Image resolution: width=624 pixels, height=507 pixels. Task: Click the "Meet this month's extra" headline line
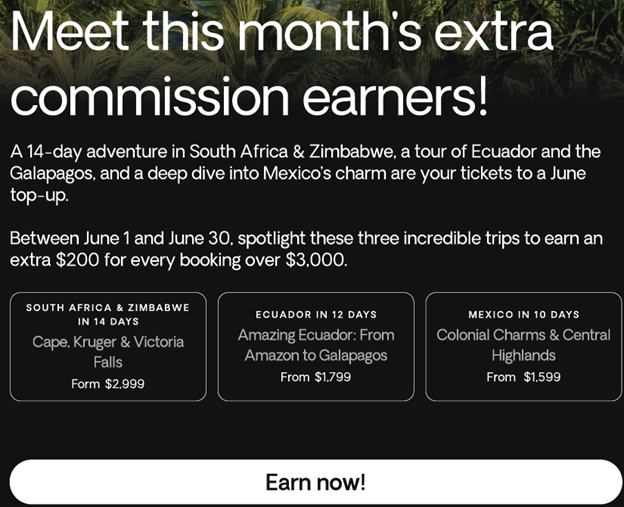[x=281, y=32]
